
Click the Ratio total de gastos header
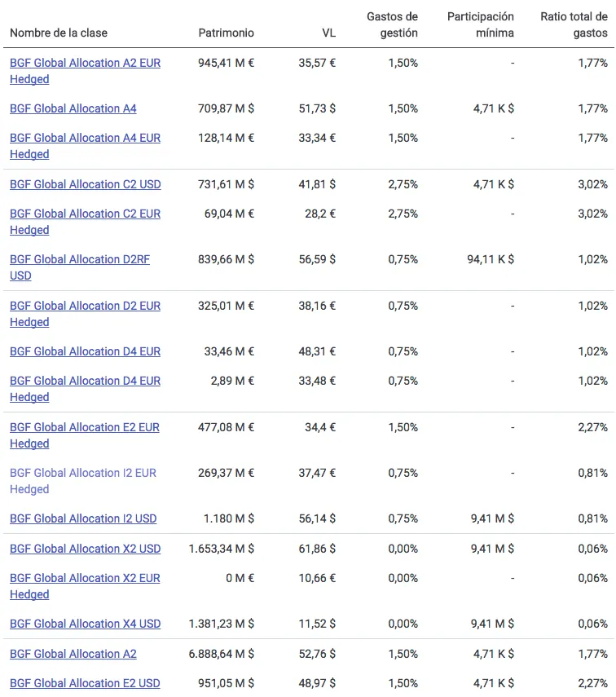click(x=574, y=24)
